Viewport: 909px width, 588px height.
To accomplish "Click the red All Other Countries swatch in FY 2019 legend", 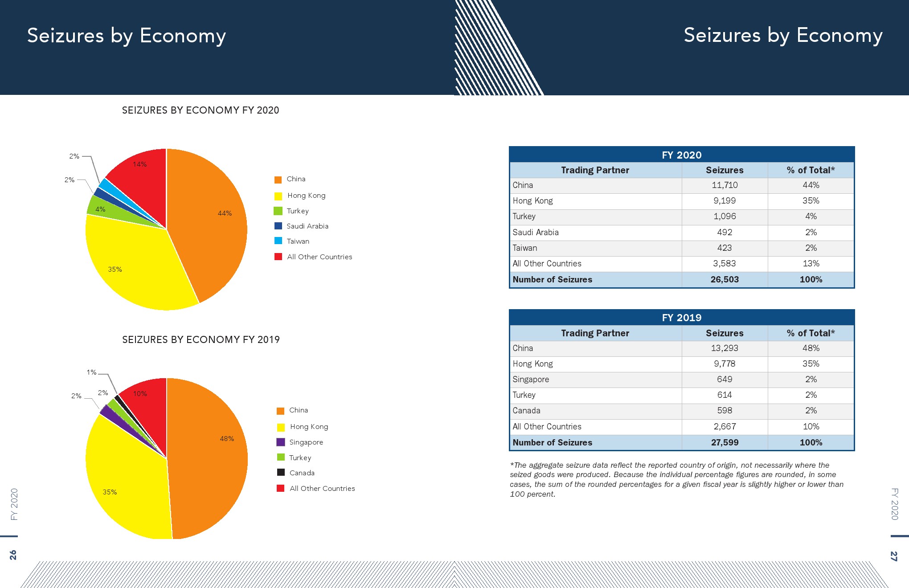I will click(x=281, y=488).
